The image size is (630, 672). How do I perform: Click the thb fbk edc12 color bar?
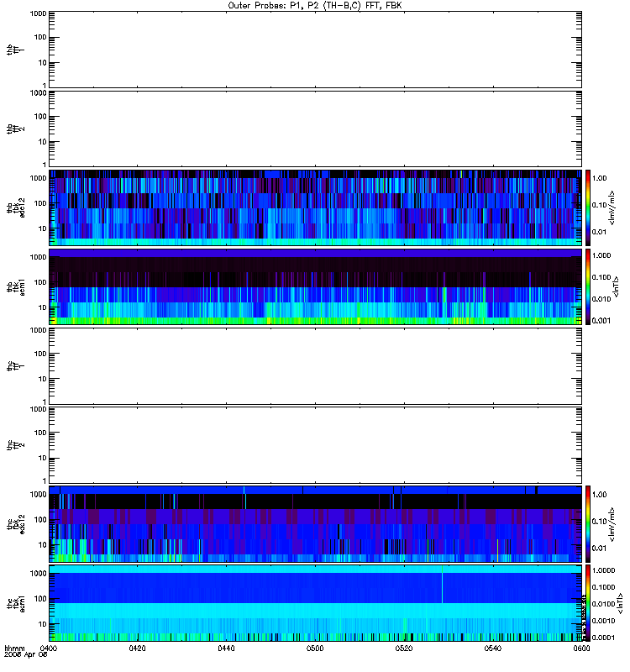(588, 207)
